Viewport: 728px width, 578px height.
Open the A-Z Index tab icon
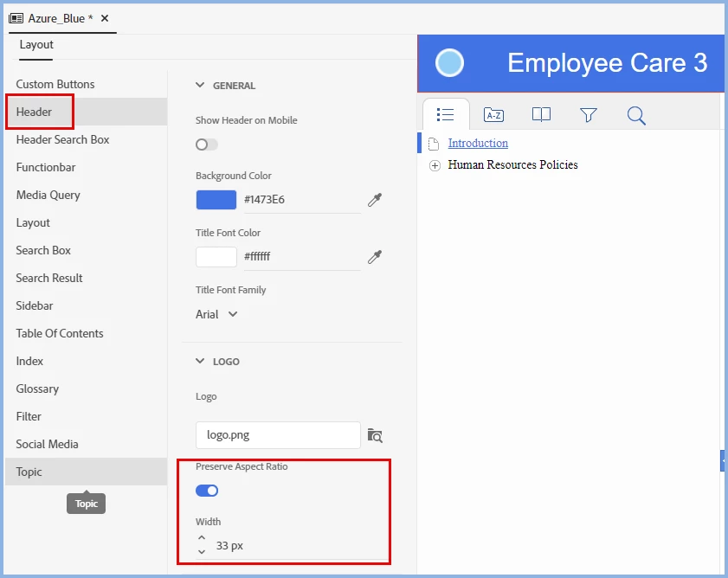point(493,115)
